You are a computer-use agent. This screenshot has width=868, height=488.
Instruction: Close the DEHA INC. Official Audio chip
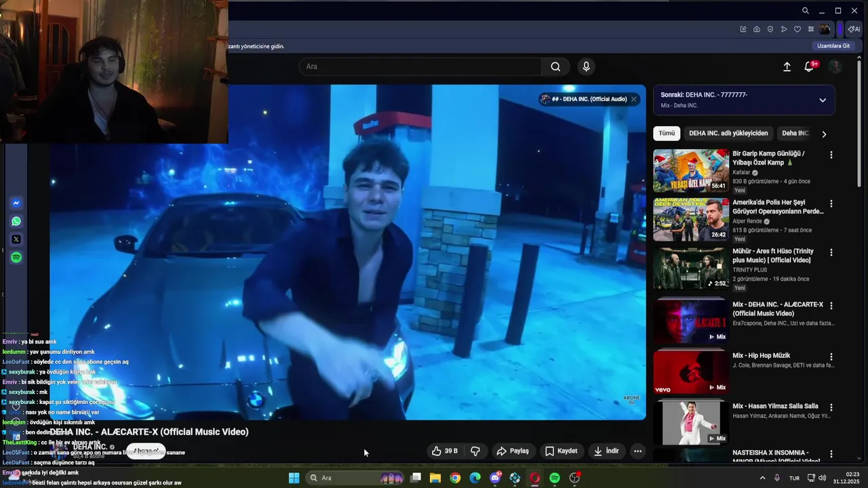(x=634, y=99)
